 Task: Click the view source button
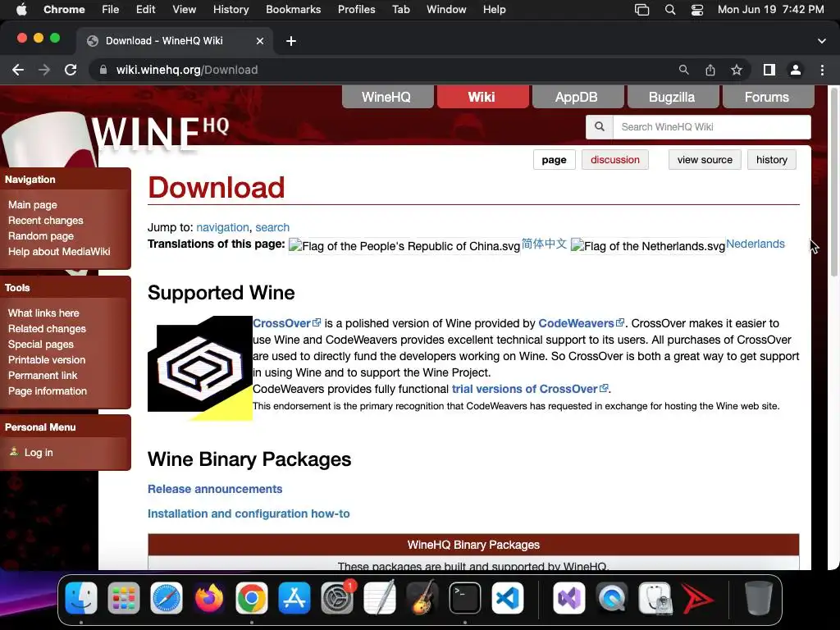point(705,160)
